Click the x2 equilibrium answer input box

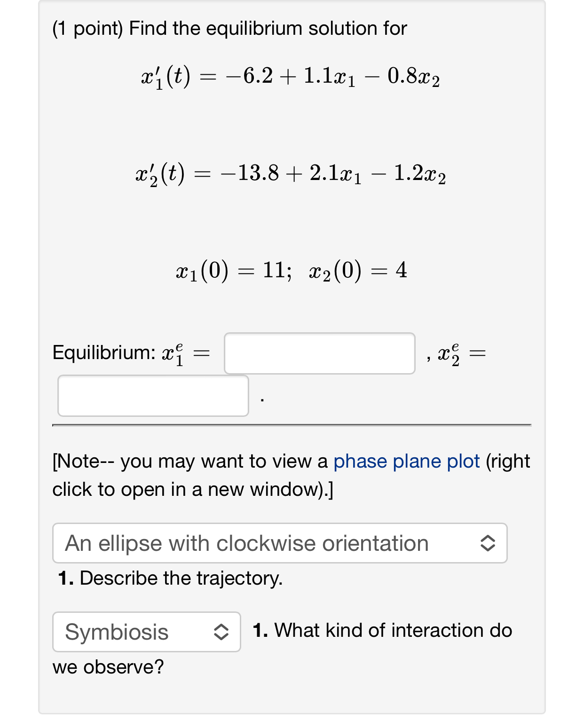pos(153,396)
